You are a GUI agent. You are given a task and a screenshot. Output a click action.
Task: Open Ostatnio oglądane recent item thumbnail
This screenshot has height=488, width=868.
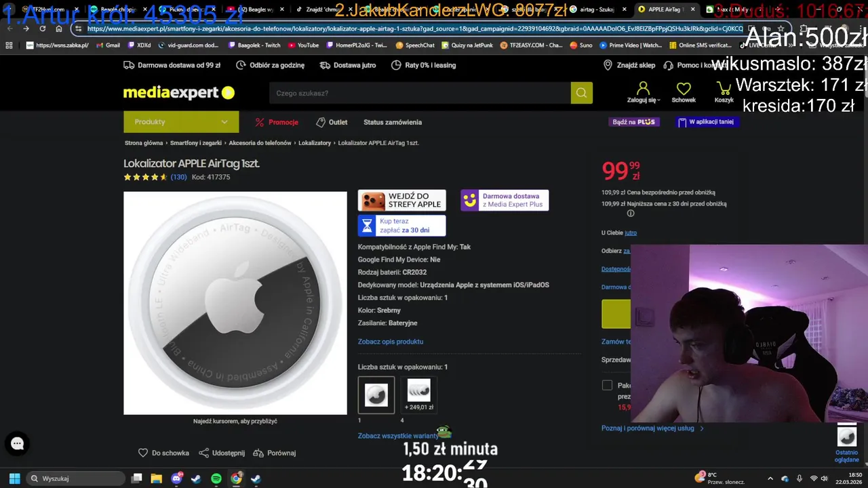click(x=847, y=437)
